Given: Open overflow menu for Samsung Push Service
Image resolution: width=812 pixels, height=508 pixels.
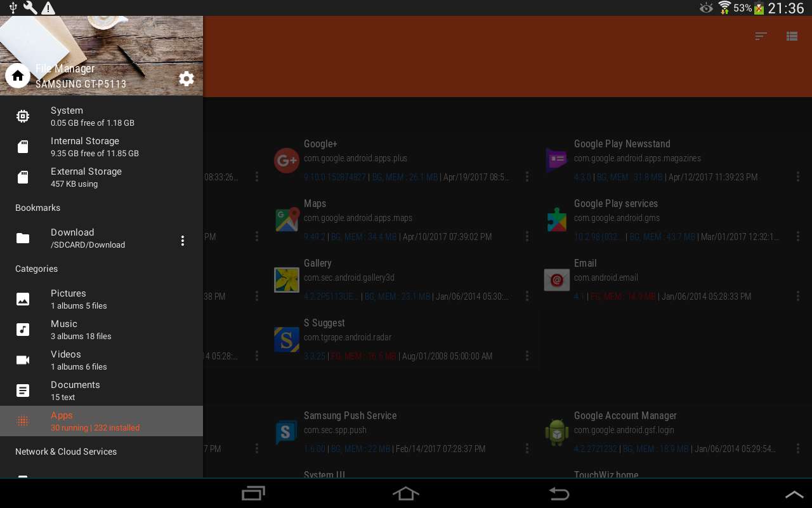Looking at the screenshot, I should pyautogui.click(x=527, y=449).
